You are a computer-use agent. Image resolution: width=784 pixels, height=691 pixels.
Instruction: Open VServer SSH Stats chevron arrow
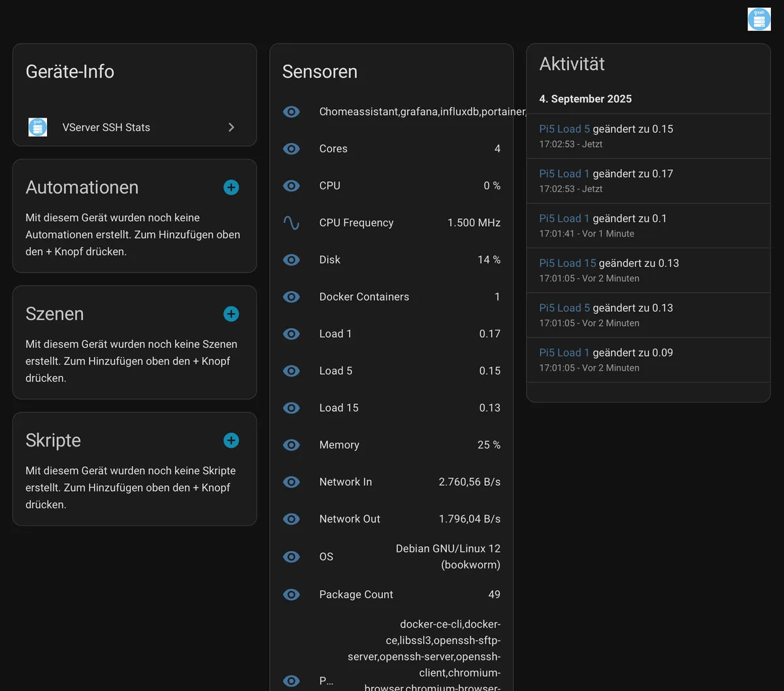[231, 127]
